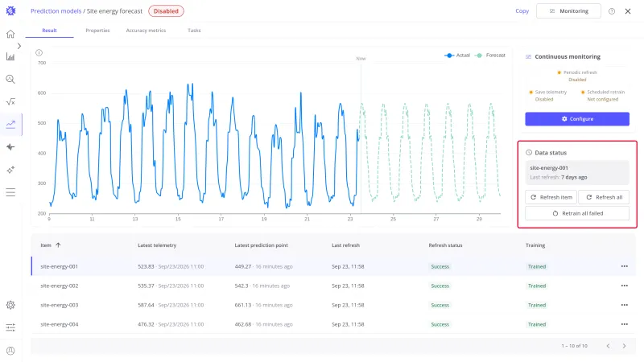
Task: Click the Continuous monitoring heading icon
Action: [529, 56]
